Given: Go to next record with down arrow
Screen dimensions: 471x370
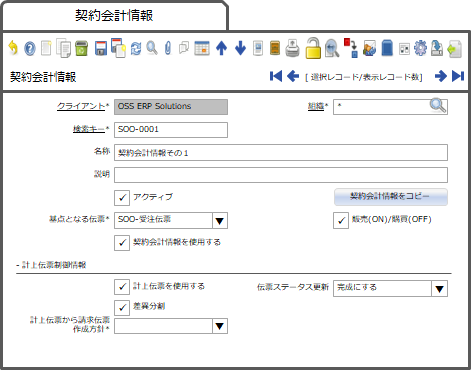Looking at the screenshot, I should pos(240,48).
